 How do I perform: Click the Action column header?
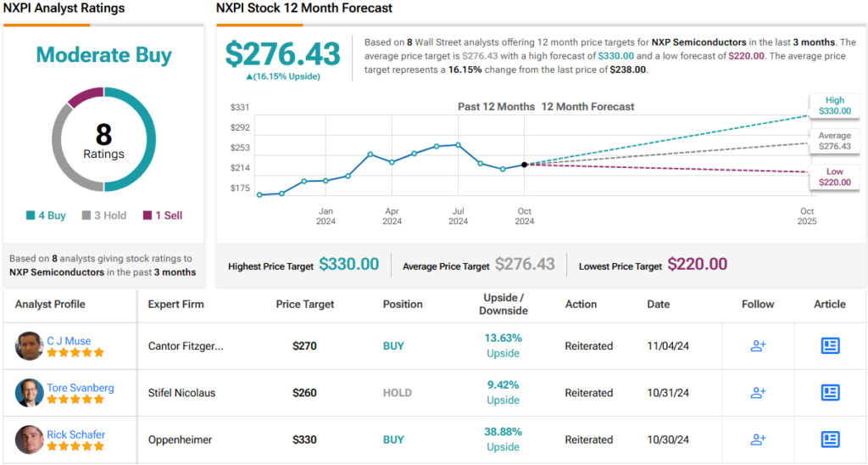click(x=581, y=305)
